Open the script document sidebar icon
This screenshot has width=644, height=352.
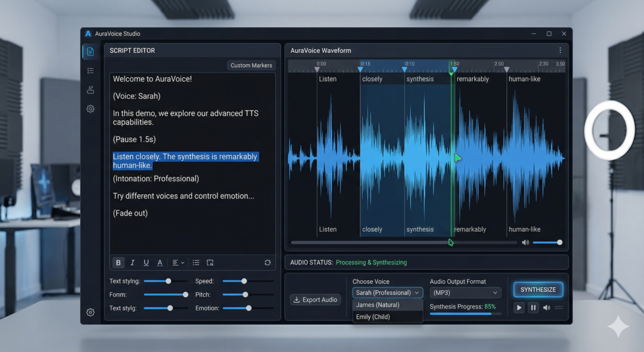[91, 52]
